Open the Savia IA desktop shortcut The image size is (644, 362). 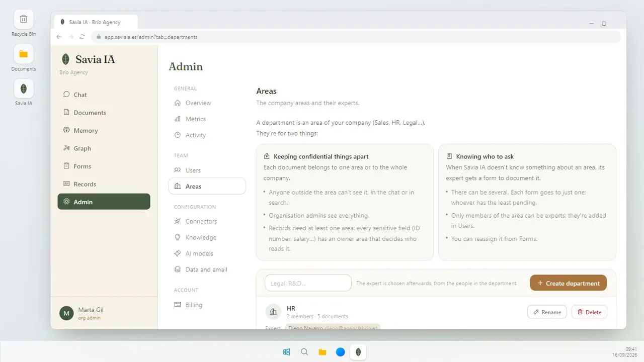point(24,93)
